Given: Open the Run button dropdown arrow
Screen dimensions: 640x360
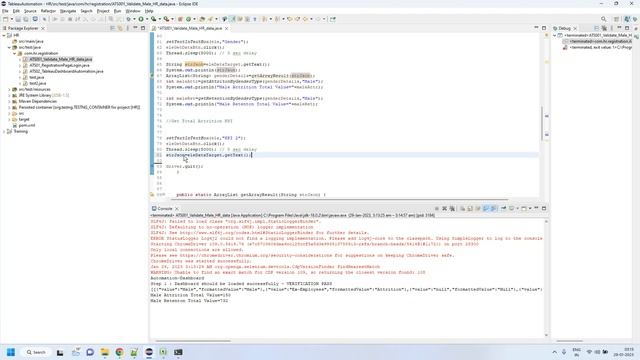Looking at the screenshot, I should [x=146, y=19].
